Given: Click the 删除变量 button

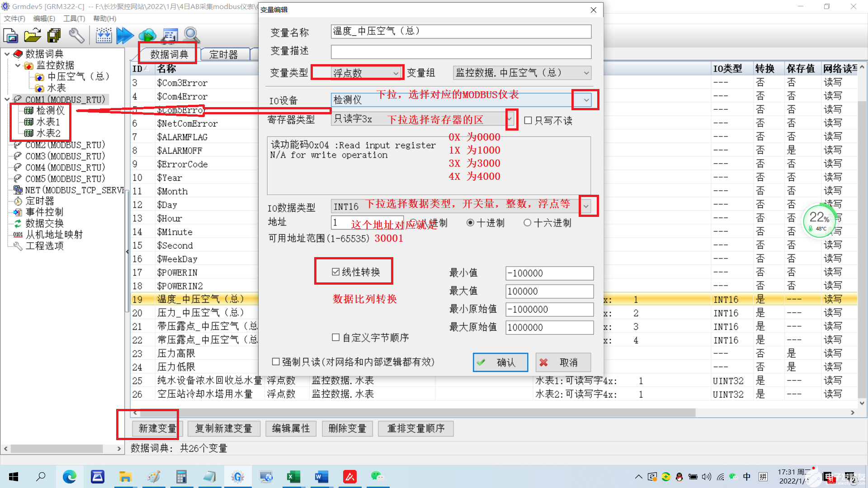Looking at the screenshot, I should pyautogui.click(x=347, y=428).
